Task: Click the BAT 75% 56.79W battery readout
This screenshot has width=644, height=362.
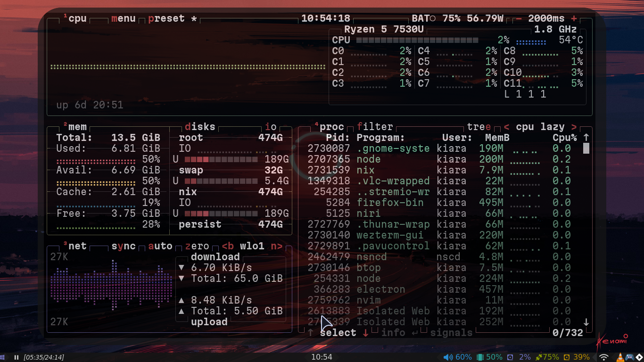Action: (x=458, y=19)
